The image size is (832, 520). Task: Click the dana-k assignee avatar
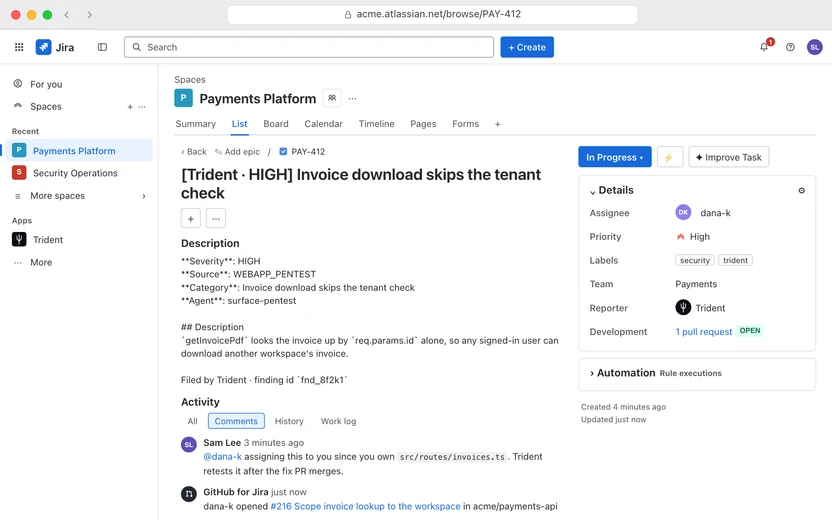click(x=683, y=212)
